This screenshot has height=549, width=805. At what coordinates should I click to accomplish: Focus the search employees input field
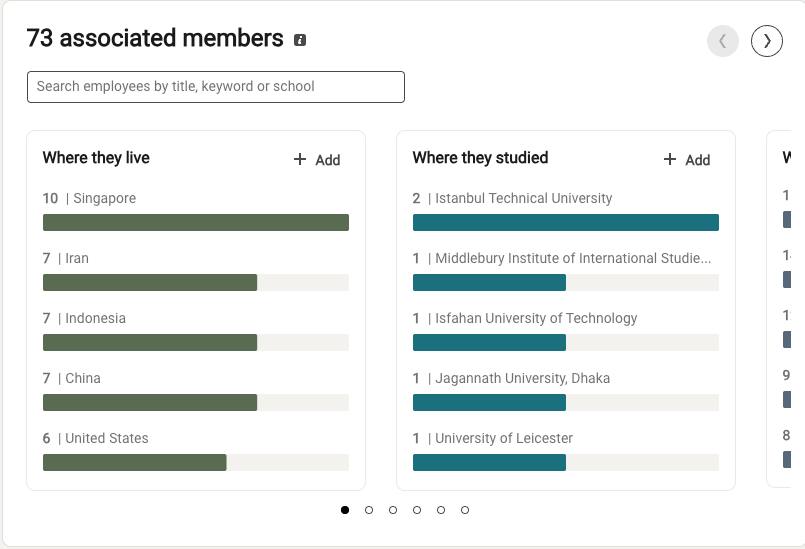point(215,87)
